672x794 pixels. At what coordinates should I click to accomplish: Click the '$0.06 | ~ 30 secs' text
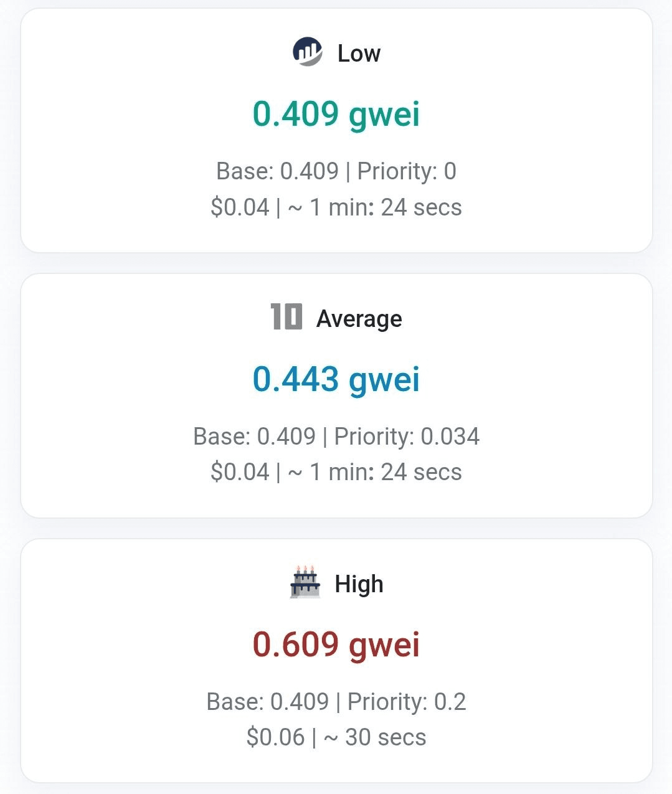[x=336, y=738]
